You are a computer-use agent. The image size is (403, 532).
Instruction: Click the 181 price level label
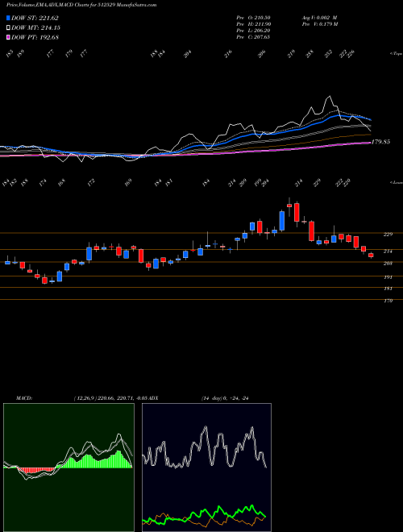click(x=388, y=289)
